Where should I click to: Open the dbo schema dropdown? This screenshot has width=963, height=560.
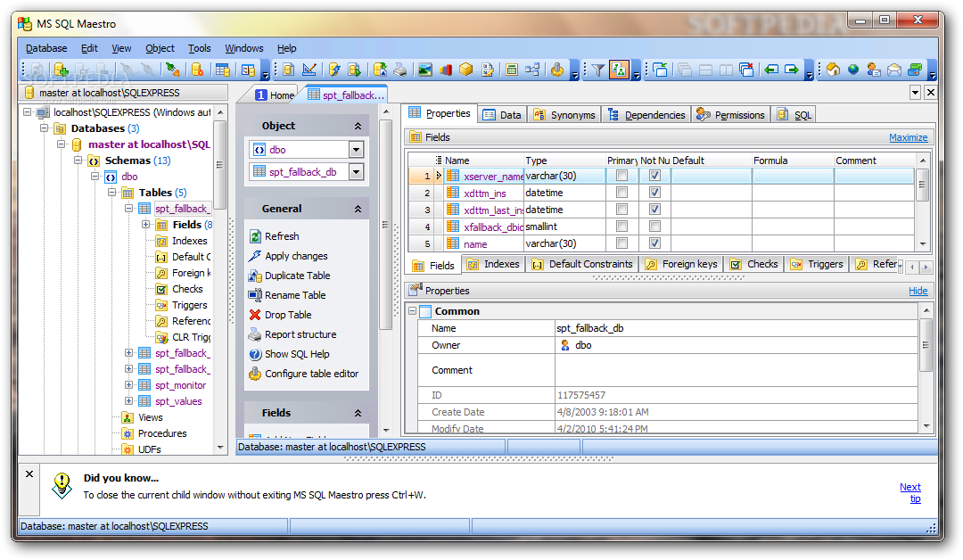point(356,150)
